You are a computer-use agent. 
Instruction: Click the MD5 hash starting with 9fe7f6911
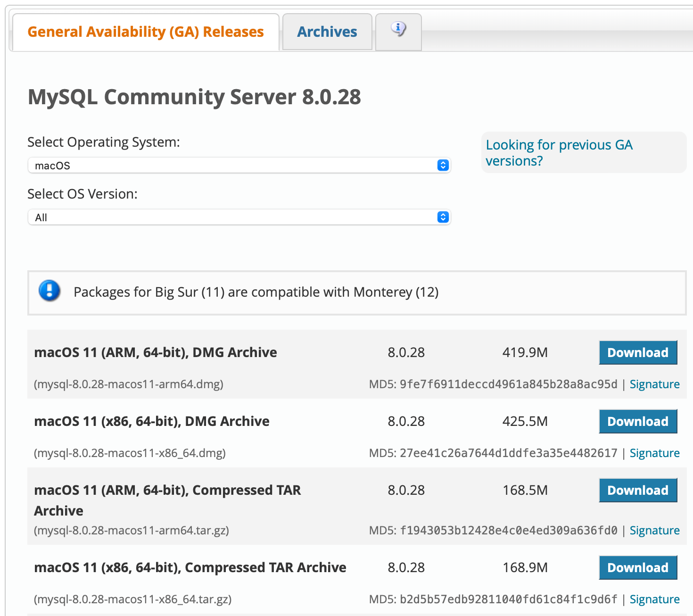[x=508, y=384]
